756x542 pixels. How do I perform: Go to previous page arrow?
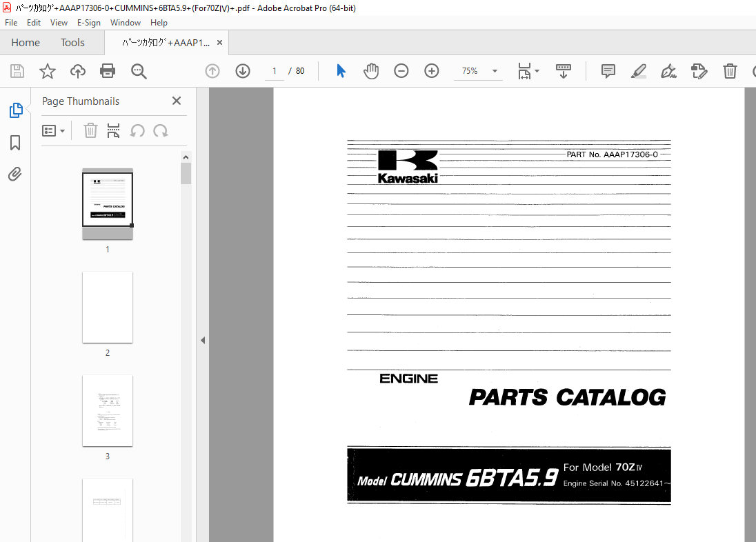coord(212,71)
